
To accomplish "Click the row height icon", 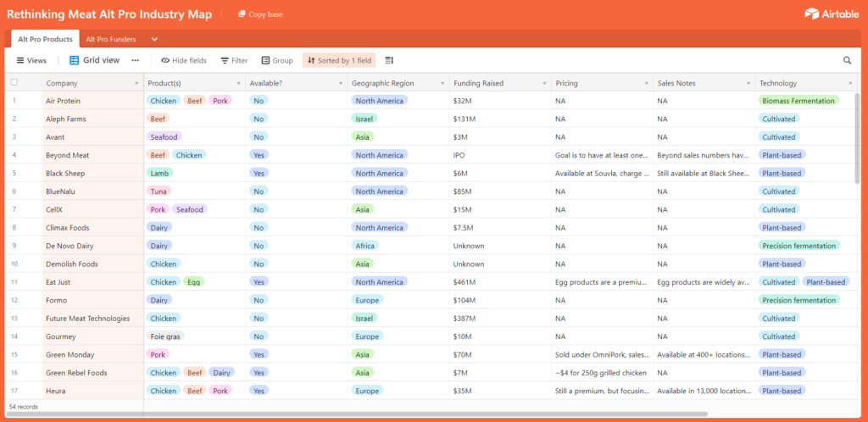I will tap(389, 60).
